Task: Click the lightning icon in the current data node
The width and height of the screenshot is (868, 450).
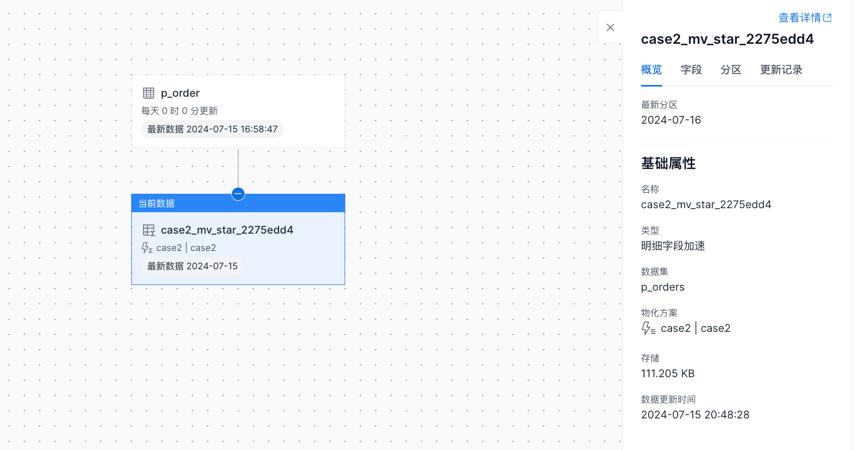Action: [x=147, y=248]
